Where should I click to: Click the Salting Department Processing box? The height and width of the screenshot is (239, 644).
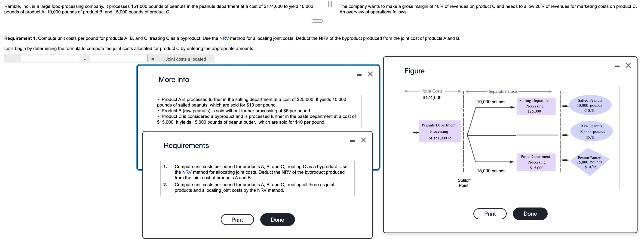536,106
